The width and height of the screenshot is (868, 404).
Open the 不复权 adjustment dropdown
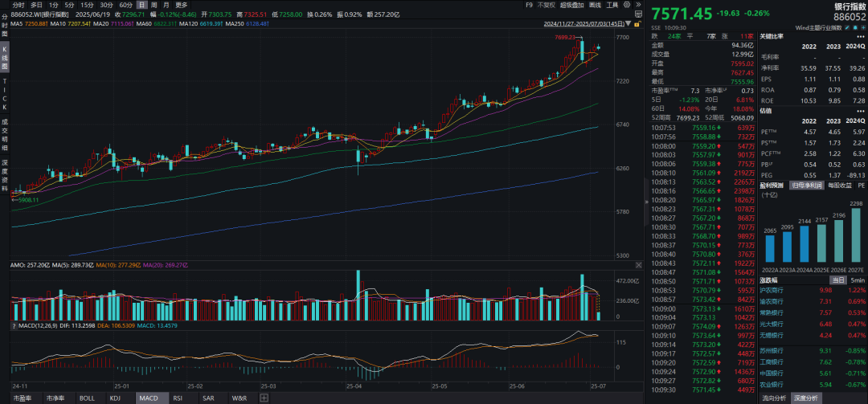[x=551, y=5]
